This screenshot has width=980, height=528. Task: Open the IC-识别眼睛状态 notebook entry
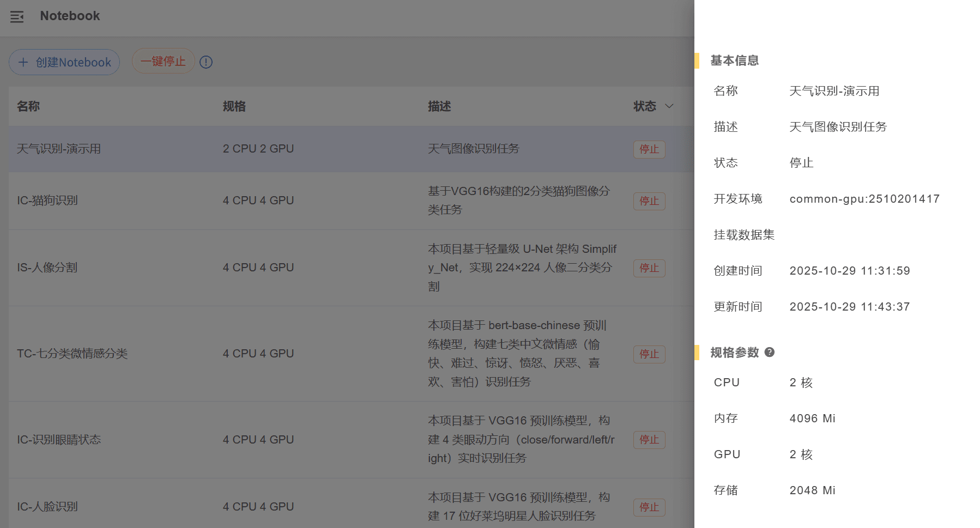pos(59,440)
